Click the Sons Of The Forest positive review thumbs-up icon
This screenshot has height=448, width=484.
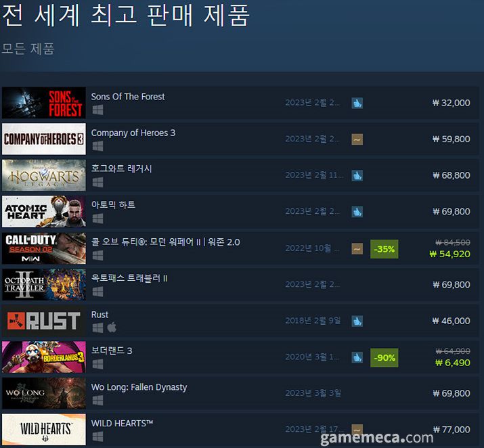357,103
